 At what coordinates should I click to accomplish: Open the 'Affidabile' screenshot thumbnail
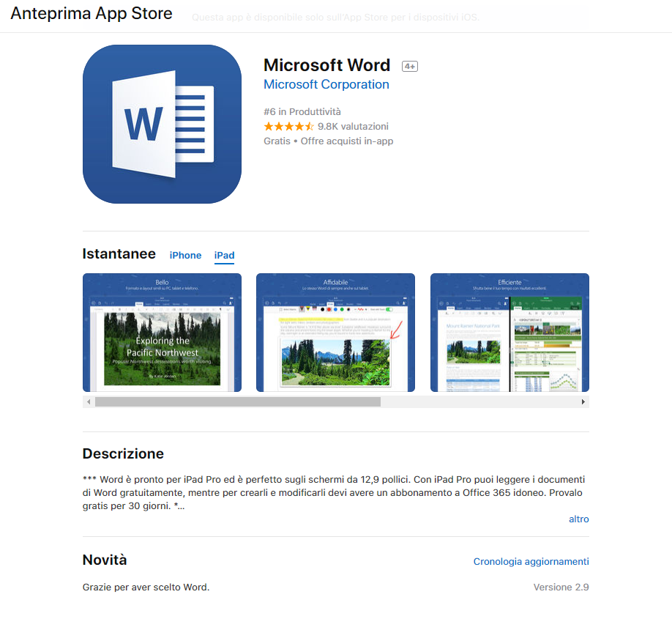pyautogui.click(x=335, y=333)
